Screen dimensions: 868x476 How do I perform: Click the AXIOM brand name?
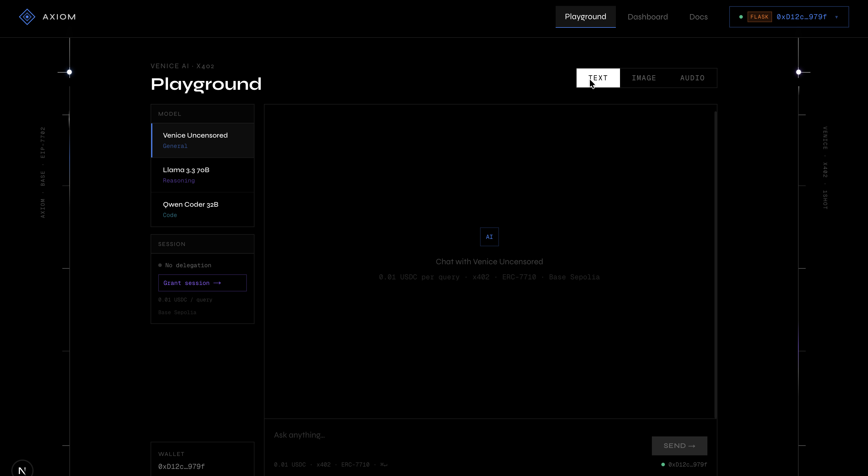[x=59, y=17]
